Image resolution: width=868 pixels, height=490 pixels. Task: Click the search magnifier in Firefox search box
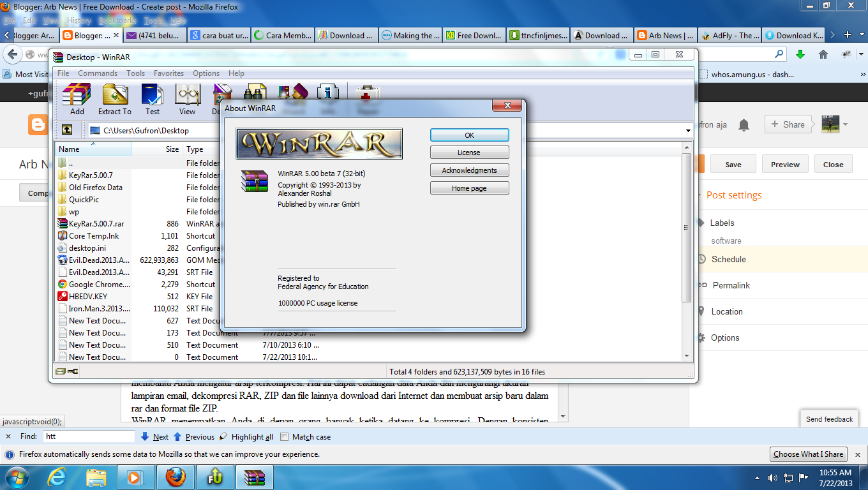coord(779,54)
